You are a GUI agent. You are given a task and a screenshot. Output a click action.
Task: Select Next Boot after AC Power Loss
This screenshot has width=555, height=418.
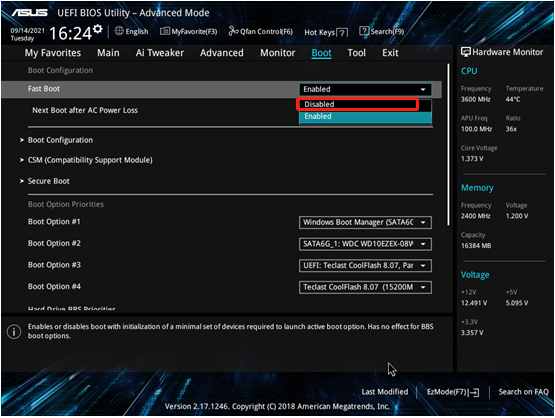point(85,110)
